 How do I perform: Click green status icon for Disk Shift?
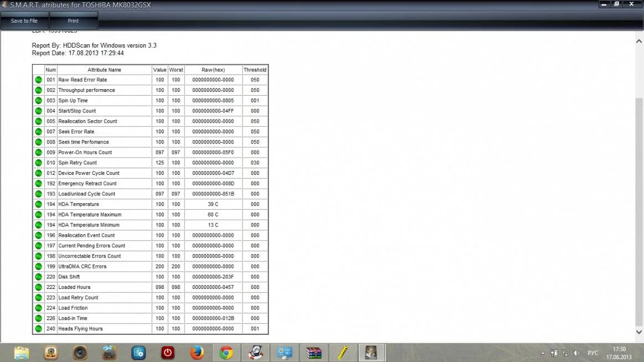pyautogui.click(x=39, y=277)
